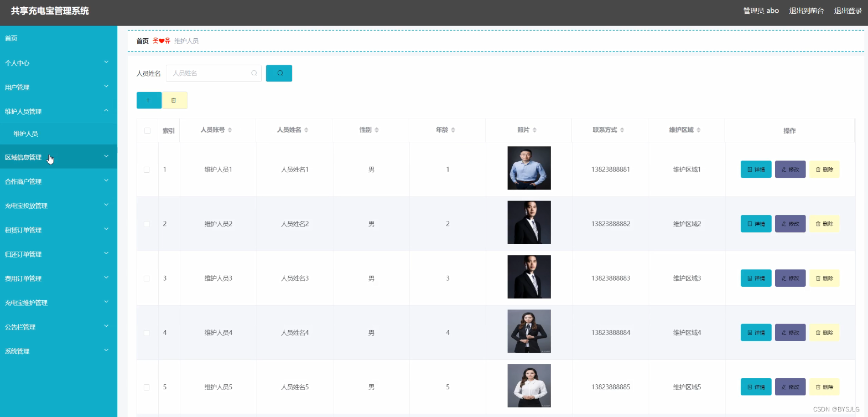
Task: Click 共享充电宝管理系统 title
Action: click(50, 11)
